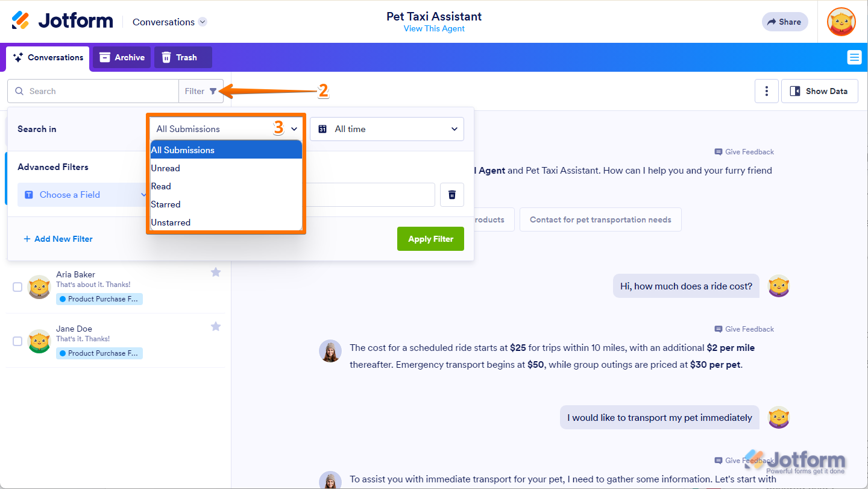This screenshot has height=489, width=868.
Task: Click the Filter funnel icon
Action: [x=213, y=91]
